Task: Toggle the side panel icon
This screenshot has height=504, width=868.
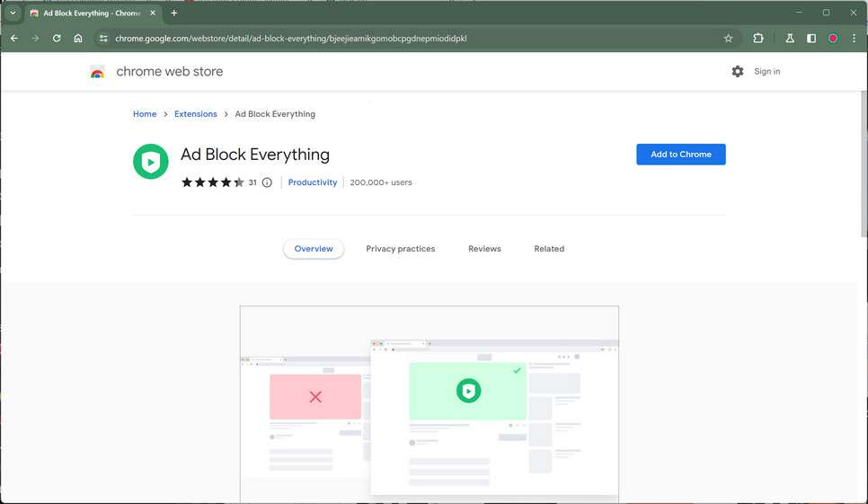Action: click(811, 38)
